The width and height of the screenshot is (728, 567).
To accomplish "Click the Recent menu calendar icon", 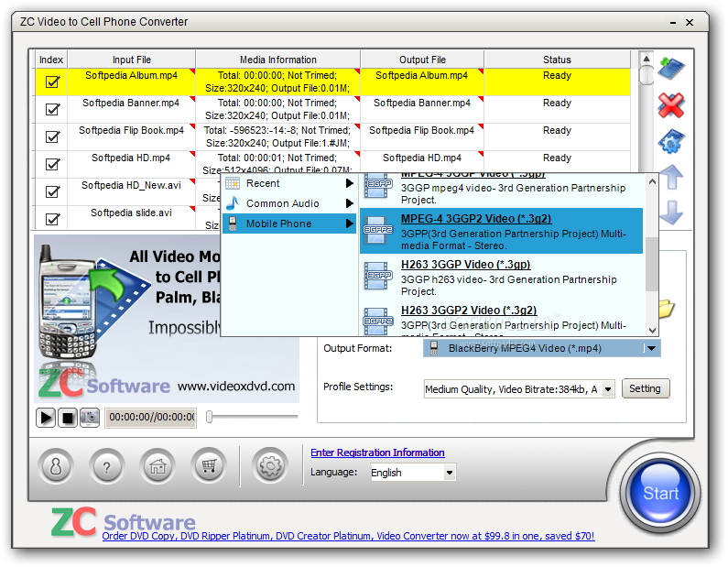I will point(233,183).
